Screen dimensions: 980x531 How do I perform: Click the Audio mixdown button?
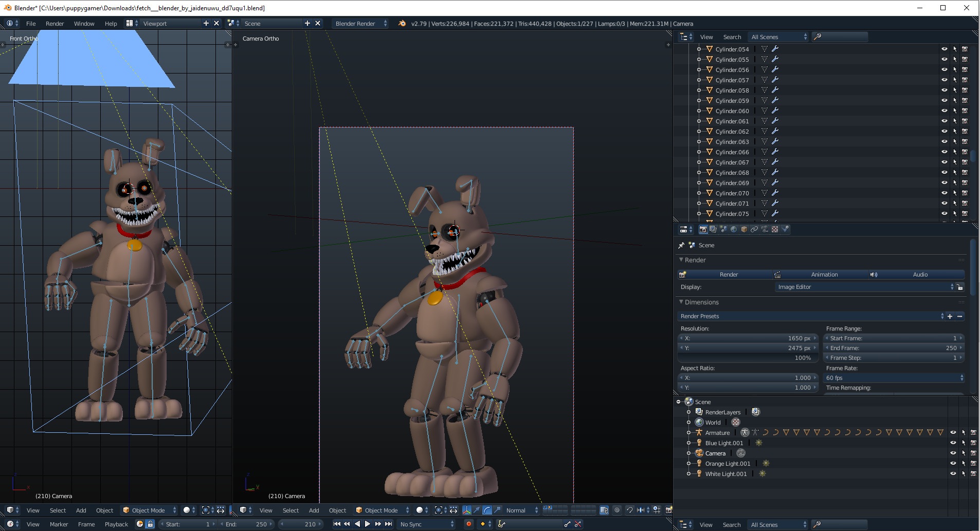click(x=920, y=274)
